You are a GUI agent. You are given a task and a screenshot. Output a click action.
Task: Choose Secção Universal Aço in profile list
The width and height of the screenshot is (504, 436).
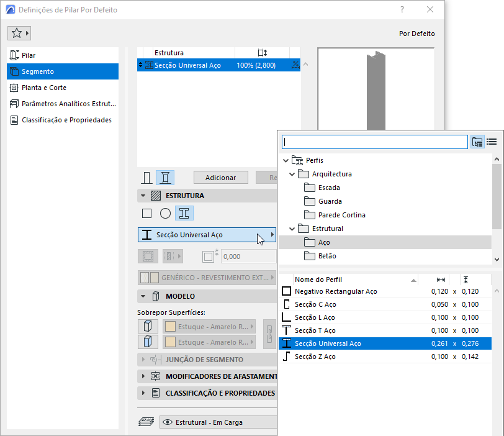[x=385, y=343]
